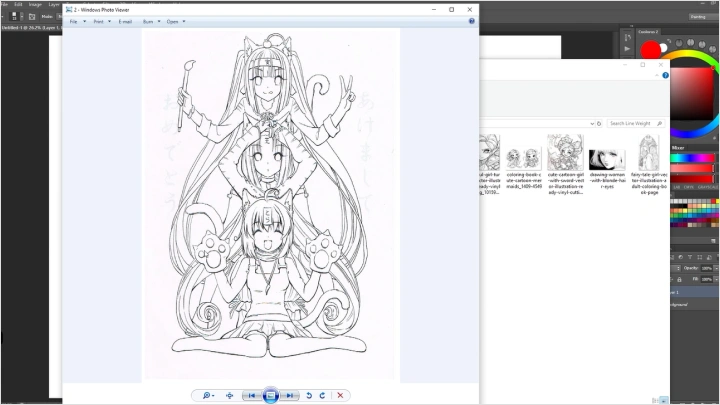The width and height of the screenshot is (720, 405).
Task: Open the Photo Viewer help icon
Action: click(472, 21)
